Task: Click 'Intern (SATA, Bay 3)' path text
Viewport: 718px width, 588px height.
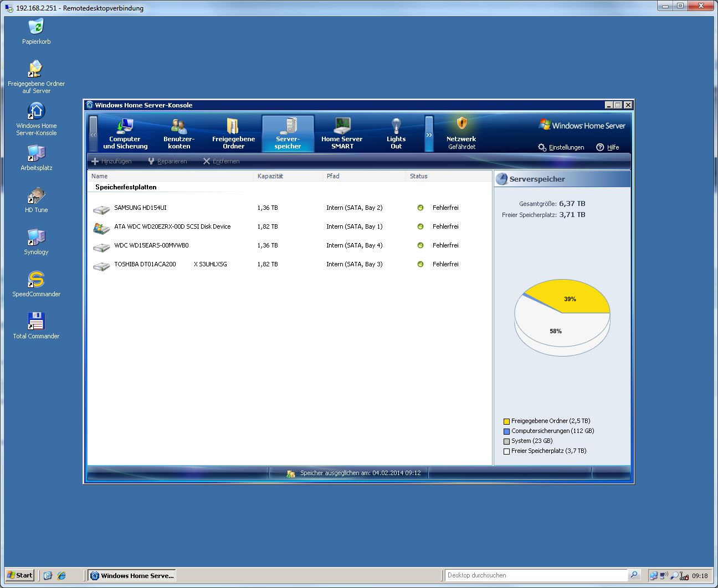Action: tap(355, 264)
